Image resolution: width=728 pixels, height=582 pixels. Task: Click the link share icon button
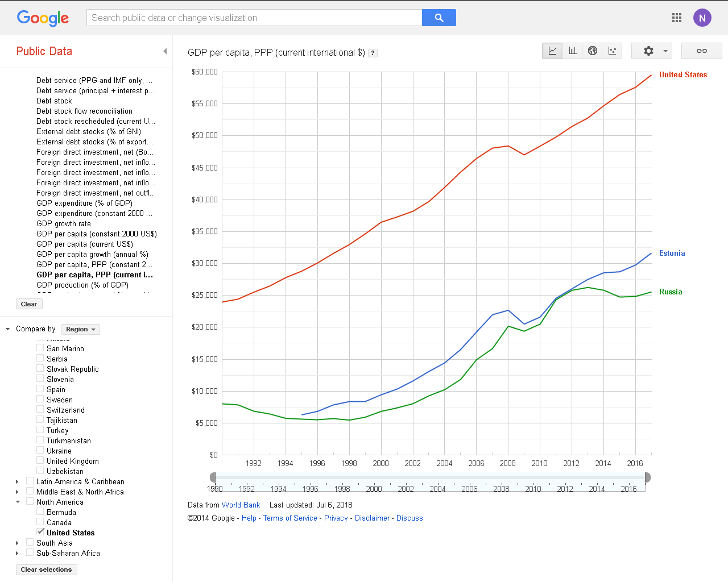pos(701,51)
